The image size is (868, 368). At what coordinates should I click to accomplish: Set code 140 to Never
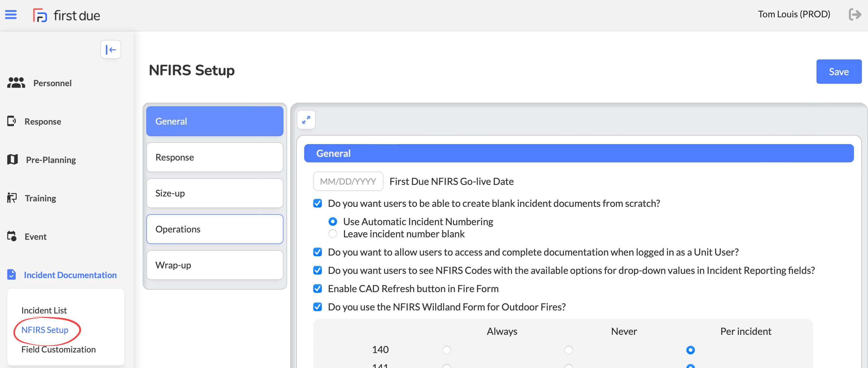pyautogui.click(x=568, y=350)
